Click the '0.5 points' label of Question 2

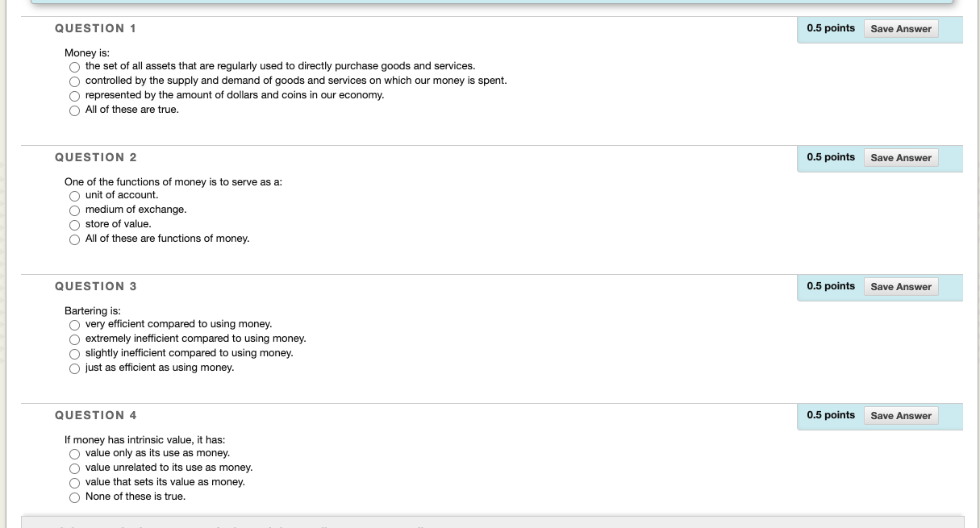point(831,157)
